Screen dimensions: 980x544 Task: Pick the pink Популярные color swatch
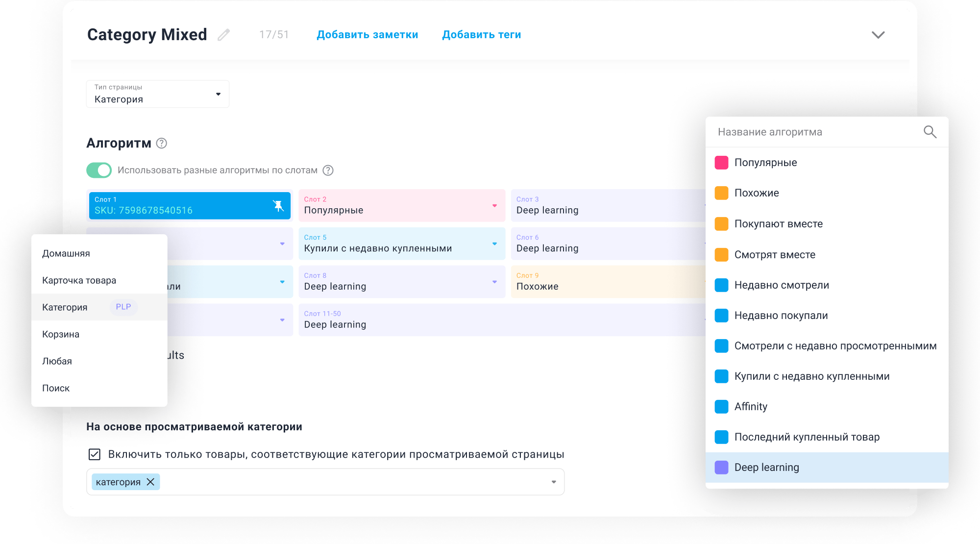[721, 163]
